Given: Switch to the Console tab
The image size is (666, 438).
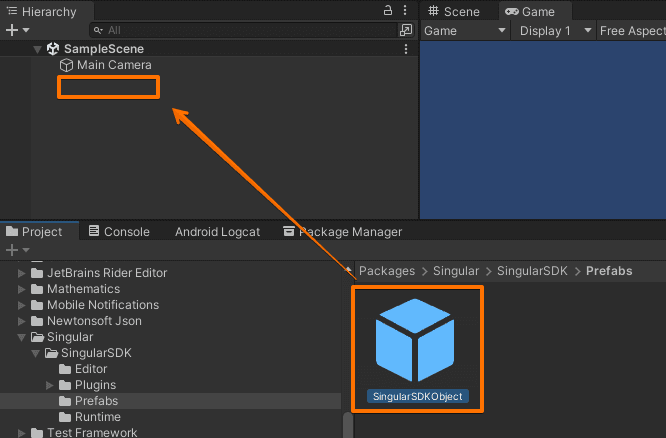Looking at the screenshot, I should [x=119, y=231].
